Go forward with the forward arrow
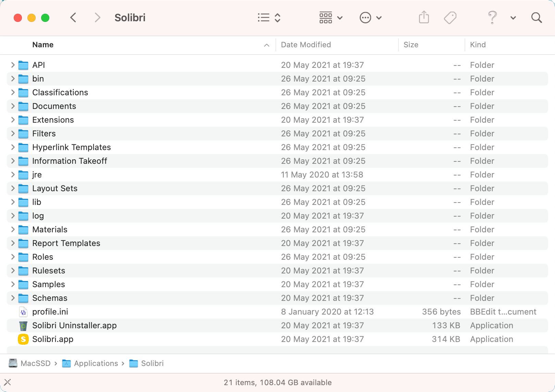Screen dimensions: 555x392 tap(97, 17)
